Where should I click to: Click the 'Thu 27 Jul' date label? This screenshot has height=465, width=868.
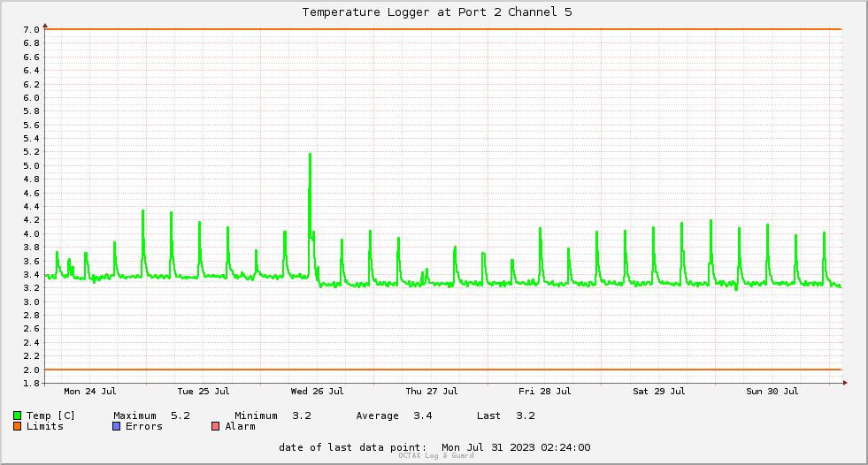(431, 392)
